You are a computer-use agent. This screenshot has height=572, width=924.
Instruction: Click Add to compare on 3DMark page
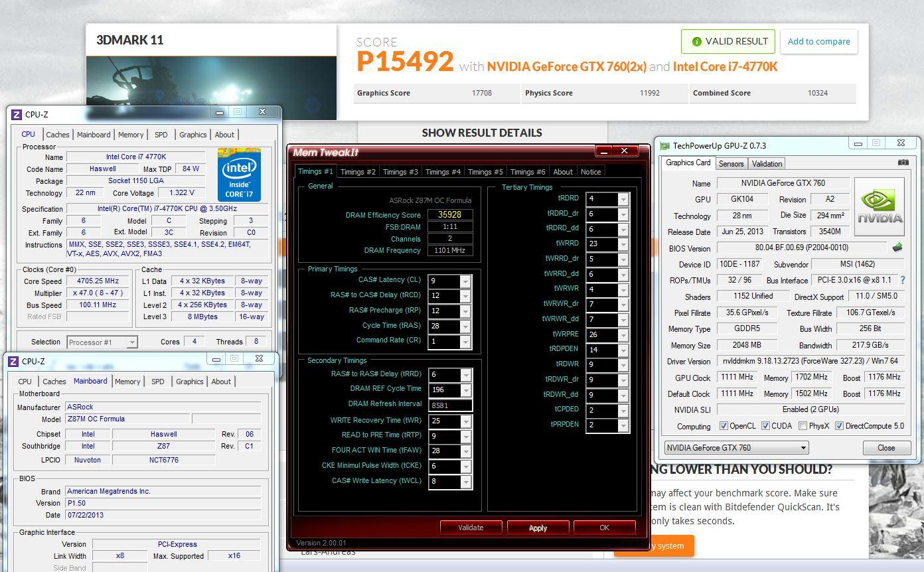818,41
